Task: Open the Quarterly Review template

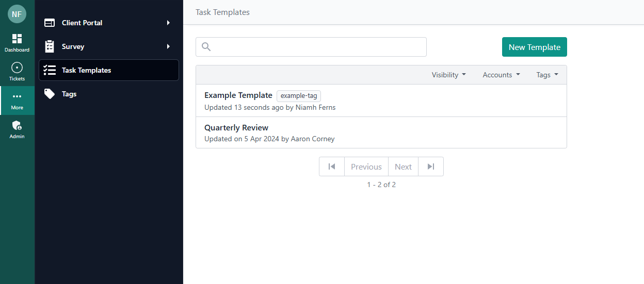Action: coord(236,128)
